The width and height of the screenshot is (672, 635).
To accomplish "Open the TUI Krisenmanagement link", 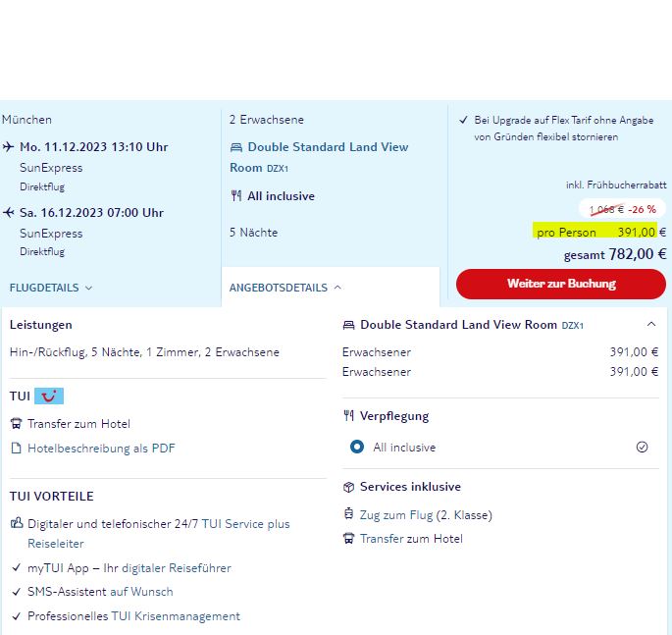I will coord(176,616).
